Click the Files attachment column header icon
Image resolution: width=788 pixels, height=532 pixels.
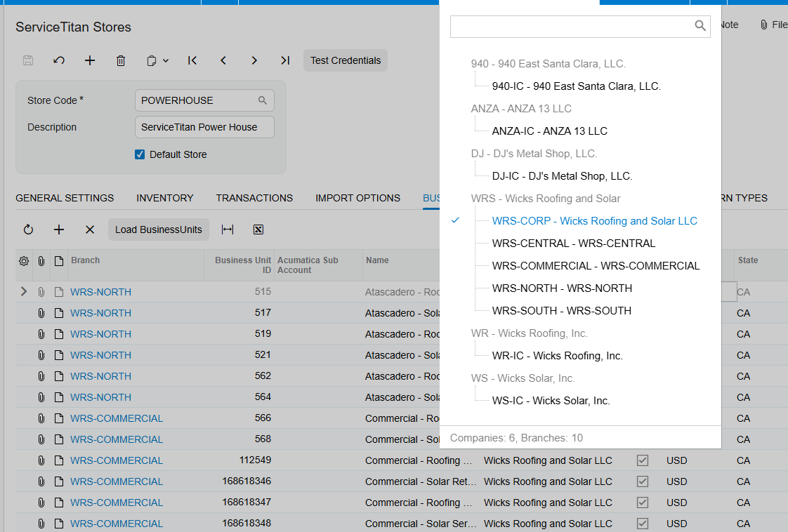[x=41, y=261]
